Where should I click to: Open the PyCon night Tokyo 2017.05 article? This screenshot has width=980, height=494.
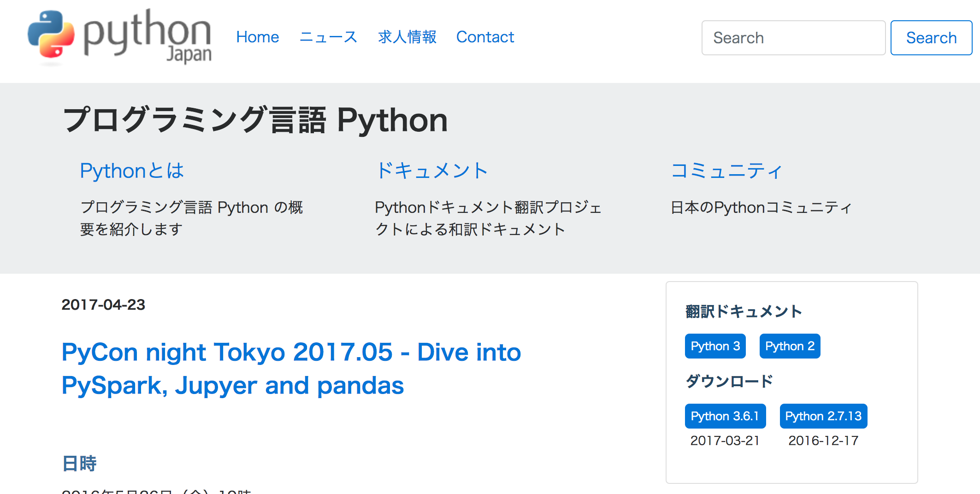291,369
